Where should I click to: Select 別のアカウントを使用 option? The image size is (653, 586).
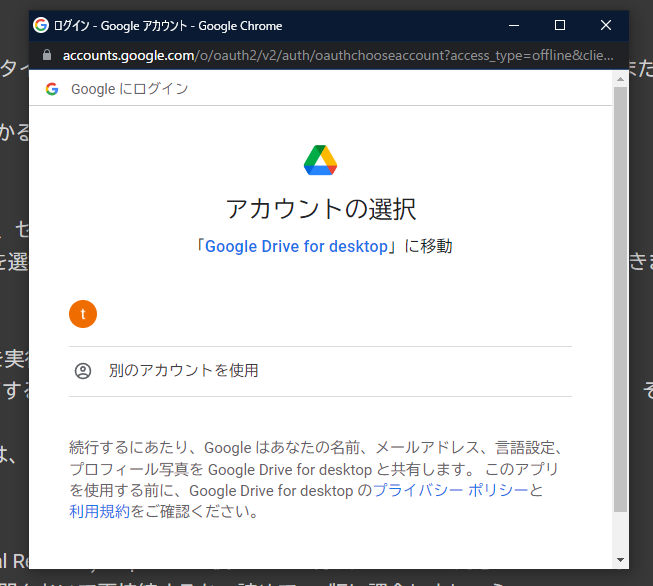[320, 371]
